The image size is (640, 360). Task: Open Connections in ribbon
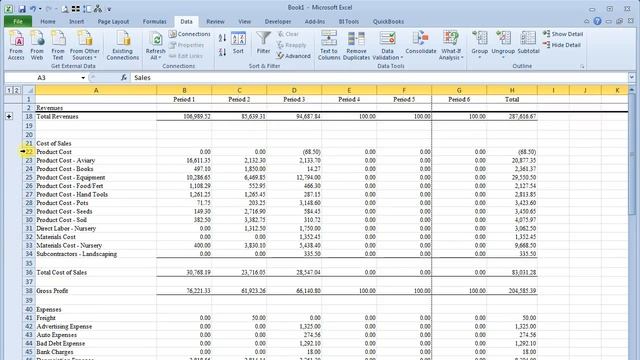pyautogui.click(x=190, y=34)
